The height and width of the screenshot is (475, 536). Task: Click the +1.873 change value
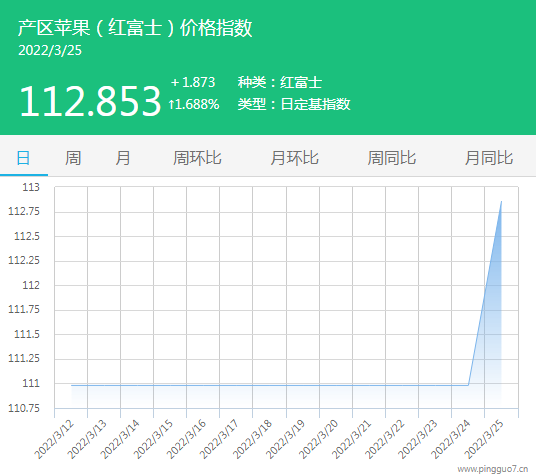point(193,82)
